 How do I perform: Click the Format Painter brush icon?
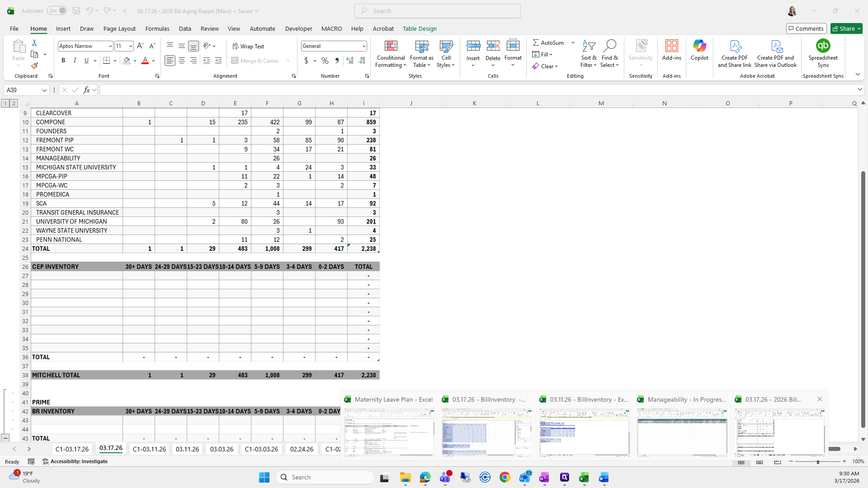point(34,66)
